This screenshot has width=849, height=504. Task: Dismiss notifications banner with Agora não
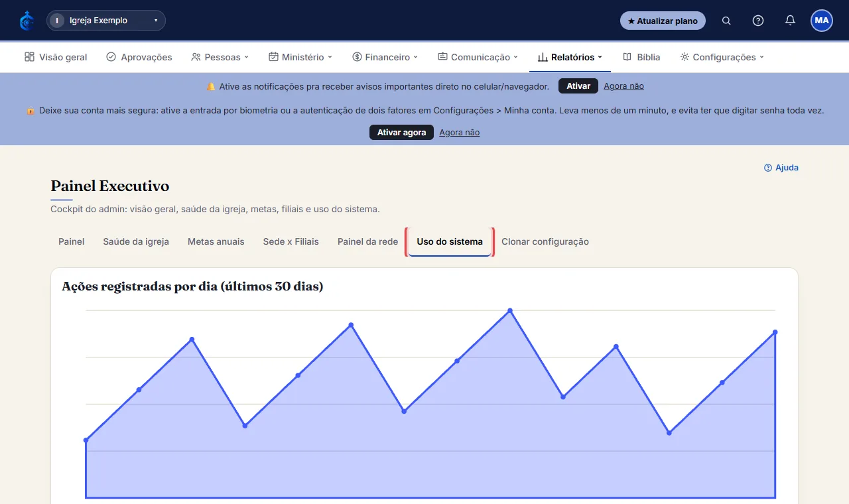click(623, 86)
